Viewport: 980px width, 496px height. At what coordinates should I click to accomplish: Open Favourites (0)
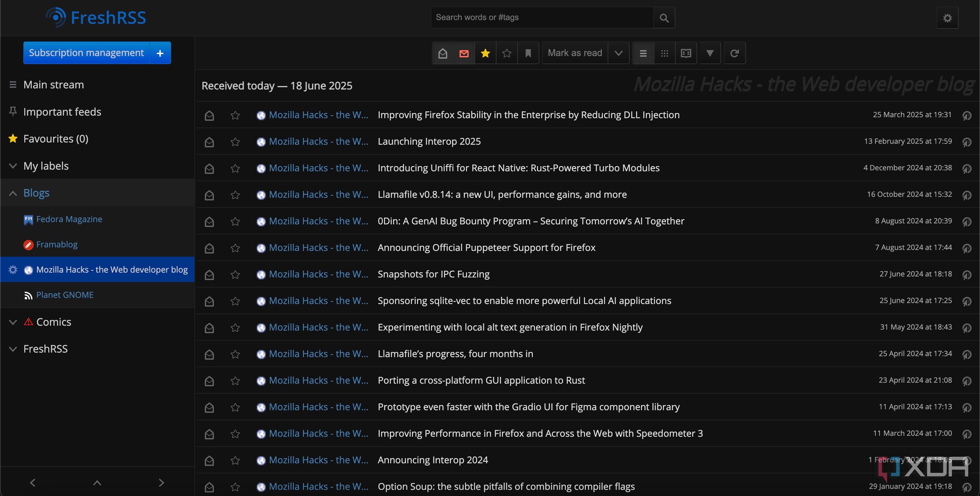tap(56, 139)
